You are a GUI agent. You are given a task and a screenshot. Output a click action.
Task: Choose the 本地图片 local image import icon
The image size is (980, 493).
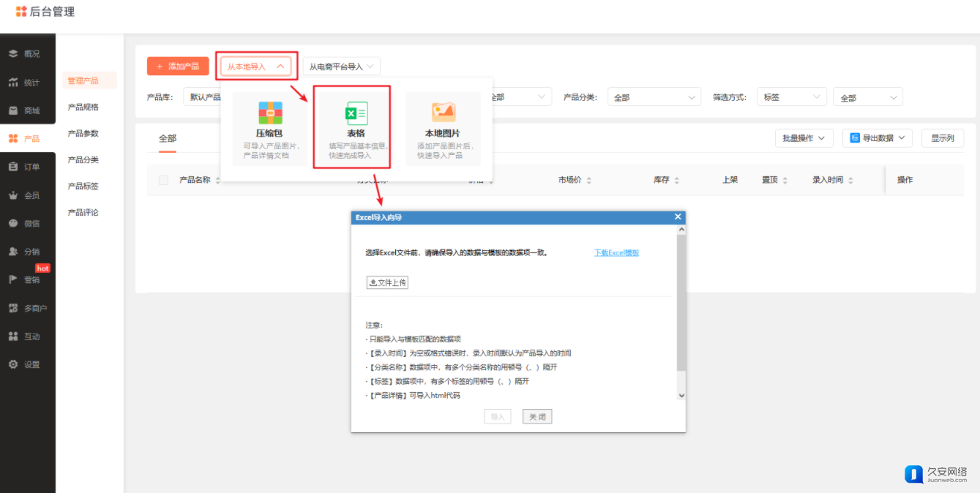pos(443,113)
